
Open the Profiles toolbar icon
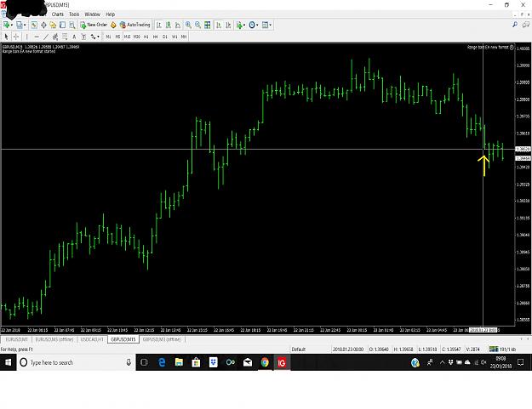click(19, 25)
